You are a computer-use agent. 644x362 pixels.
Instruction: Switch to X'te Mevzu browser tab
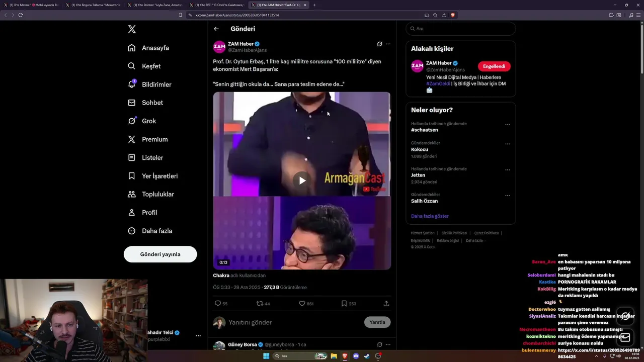tap(32, 5)
